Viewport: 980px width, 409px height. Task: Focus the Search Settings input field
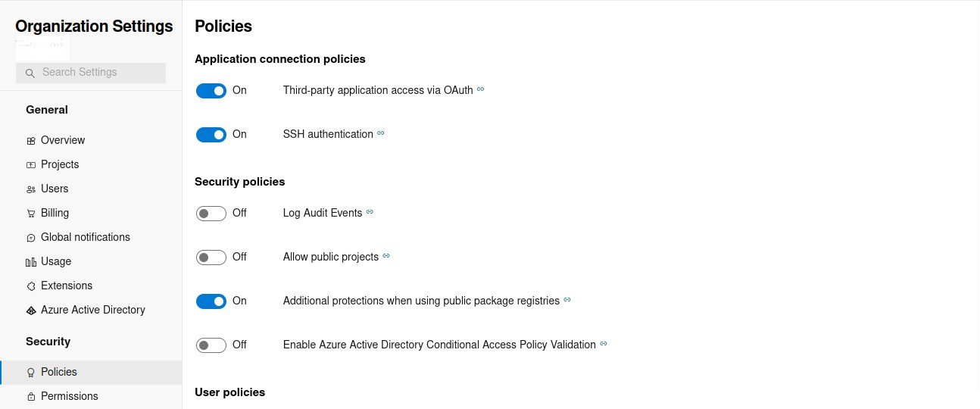[x=98, y=73]
